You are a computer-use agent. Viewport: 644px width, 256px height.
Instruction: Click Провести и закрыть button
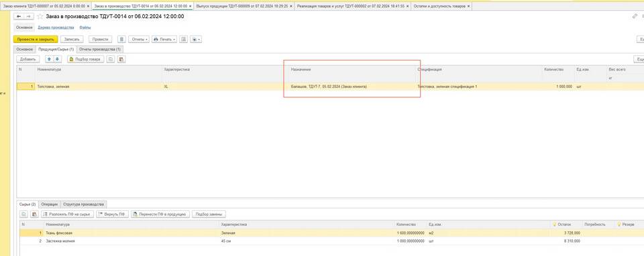[x=36, y=39]
